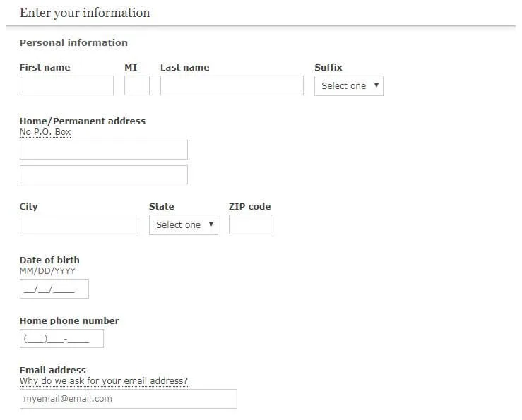The height and width of the screenshot is (420, 522).
Task: Click the ZIP code field
Action: (x=251, y=224)
